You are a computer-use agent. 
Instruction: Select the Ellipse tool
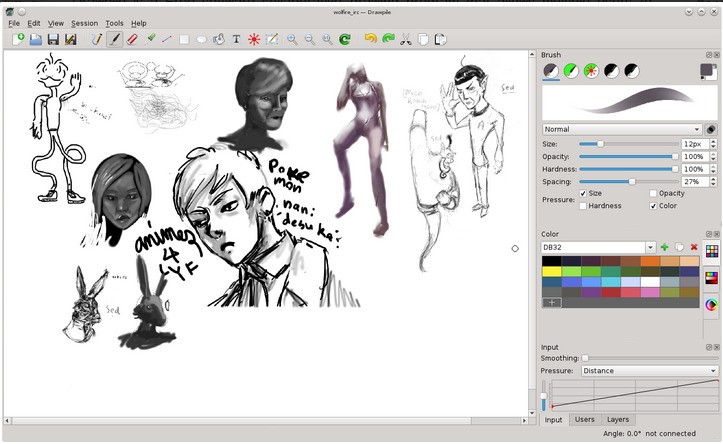pos(201,40)
